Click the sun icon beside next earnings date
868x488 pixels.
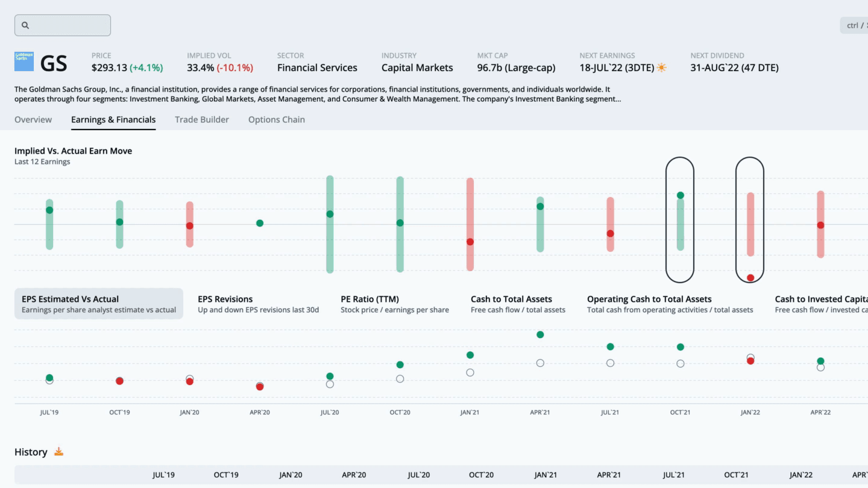[x=662, y=67]
